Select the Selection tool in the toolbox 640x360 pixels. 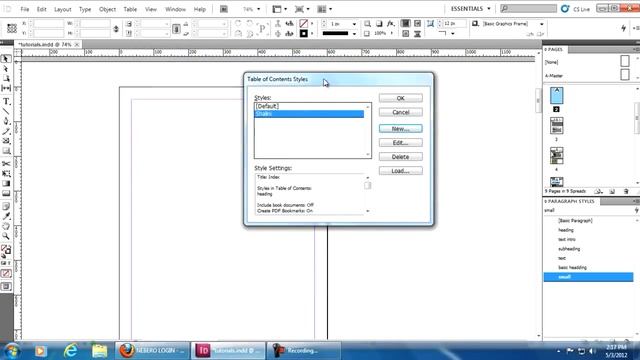[6, 59]
